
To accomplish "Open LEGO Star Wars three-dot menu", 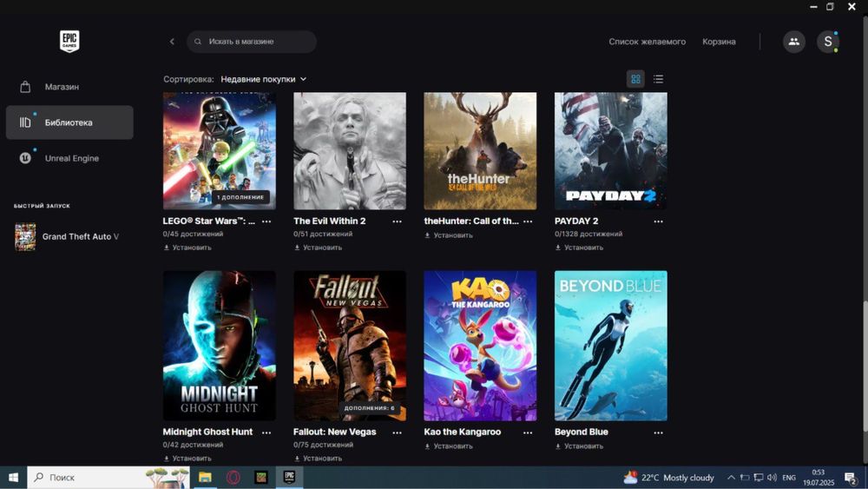I will (266, 221).
